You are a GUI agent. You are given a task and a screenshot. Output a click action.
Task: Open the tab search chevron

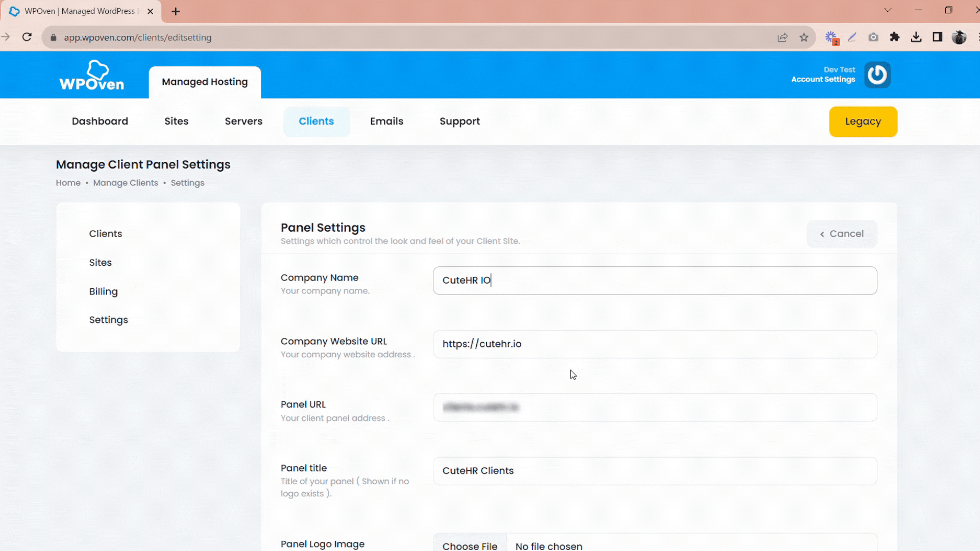tap(888, 10)
